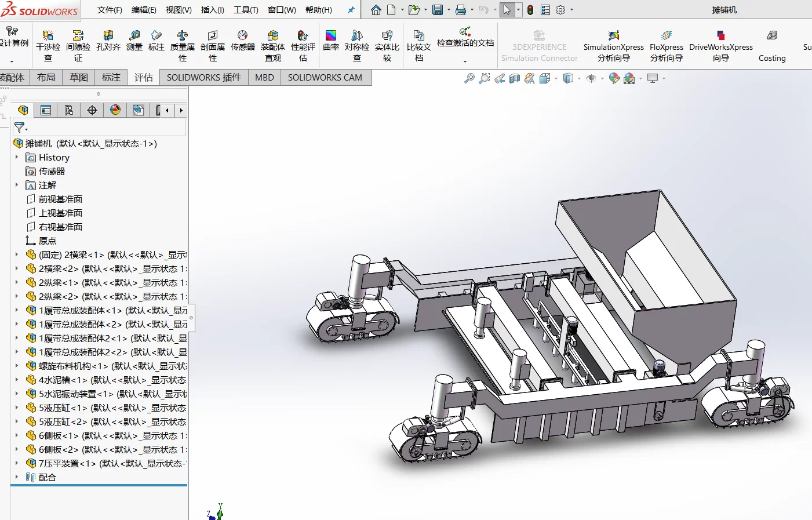
Task: Click the 传感器 sensor tool in the ribbon
Action: coord(243,41)
